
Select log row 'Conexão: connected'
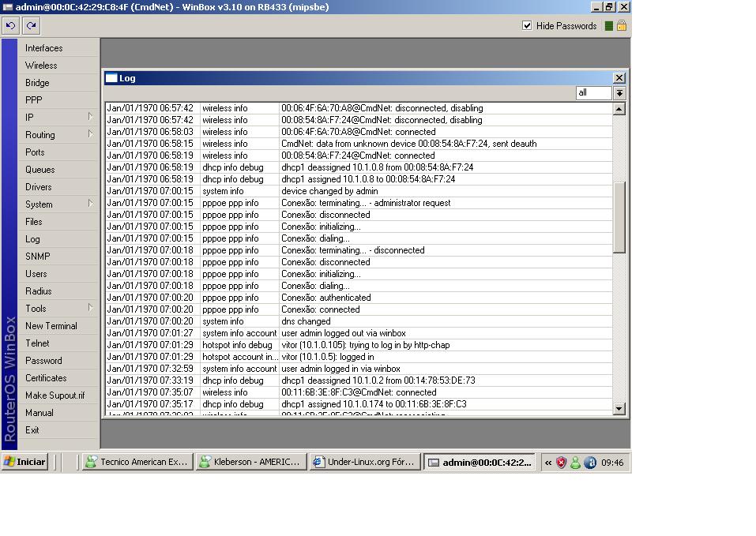(x=359, y=309)
